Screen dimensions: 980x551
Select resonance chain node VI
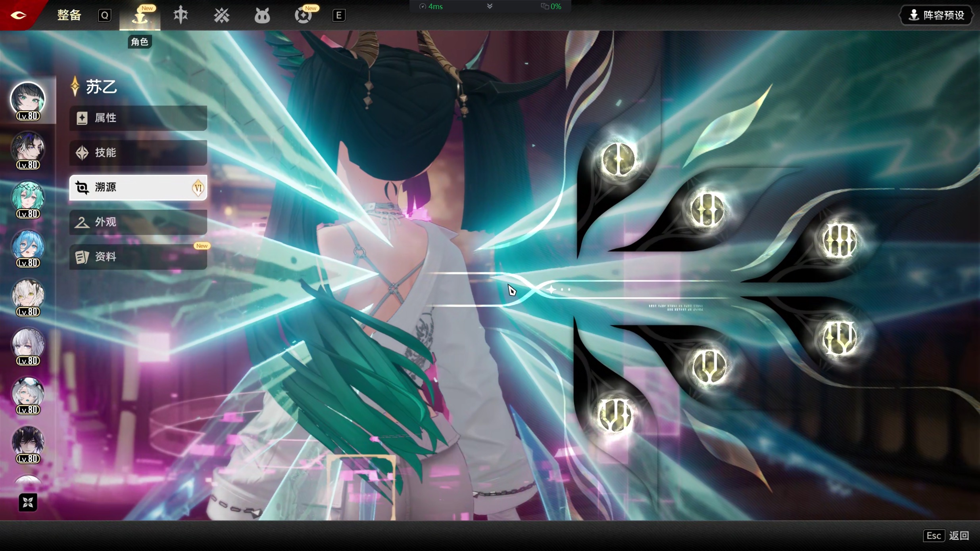click(x=614, y=415)
